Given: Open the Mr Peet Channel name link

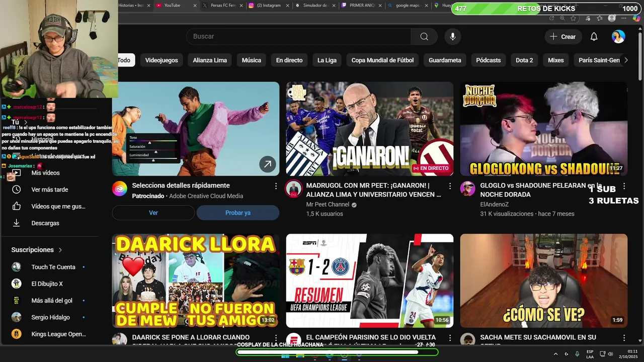Looking at the screenshot, I should (328, 205).
